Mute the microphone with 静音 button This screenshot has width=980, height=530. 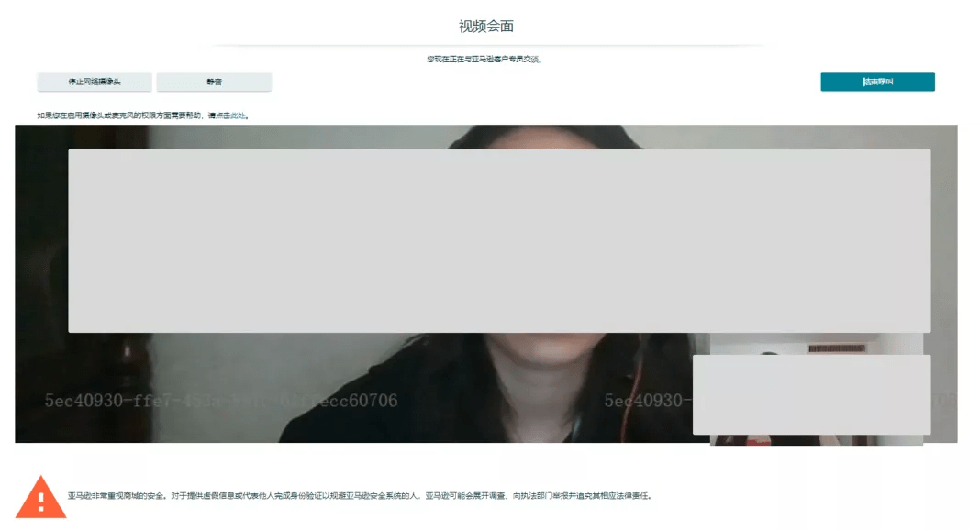click(x=214, y=83)
